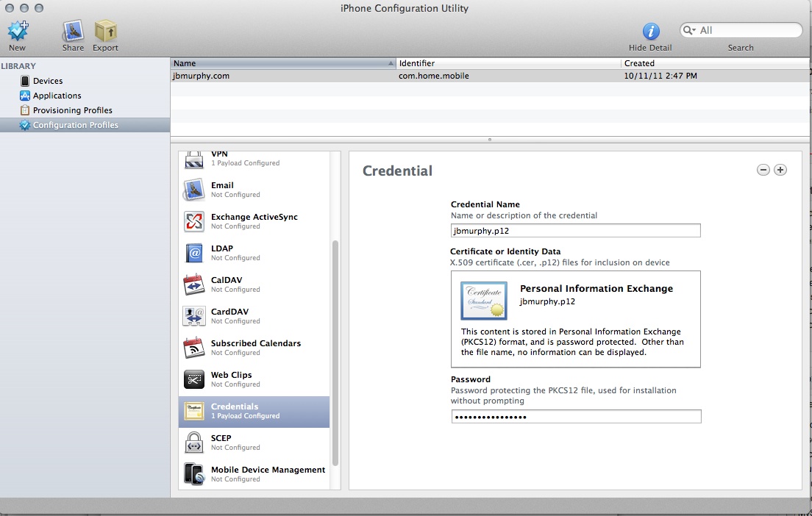Open the Mobile Device Management payload

click(x=254, y=474)
